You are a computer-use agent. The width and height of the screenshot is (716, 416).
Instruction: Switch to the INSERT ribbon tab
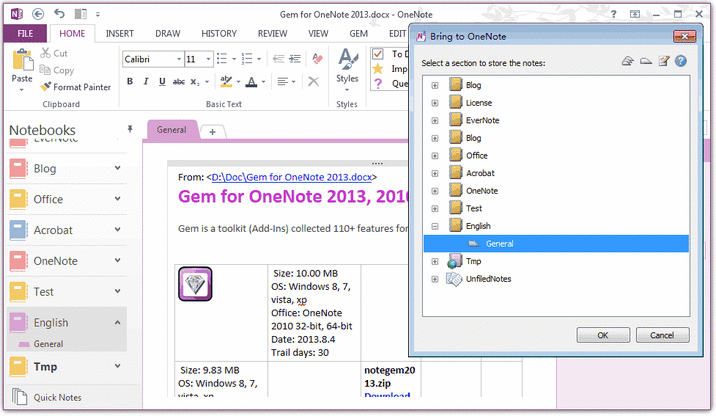[x=120, y=33]
